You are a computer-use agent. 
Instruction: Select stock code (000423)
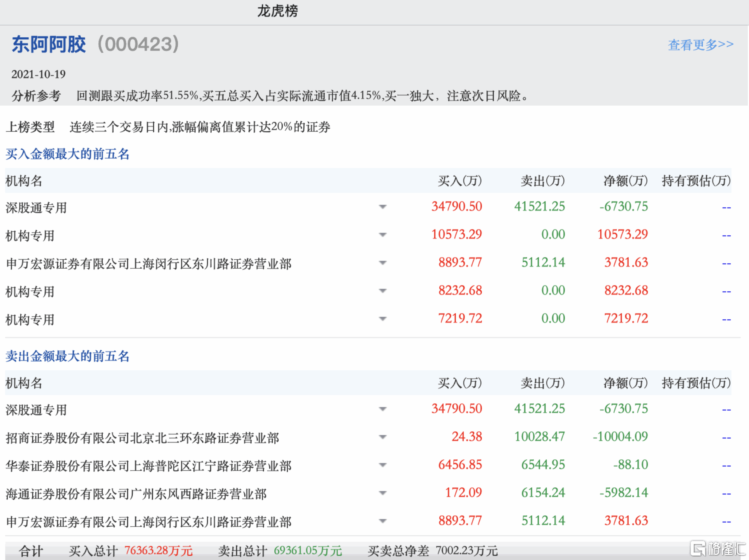click(x=138, y=44)
